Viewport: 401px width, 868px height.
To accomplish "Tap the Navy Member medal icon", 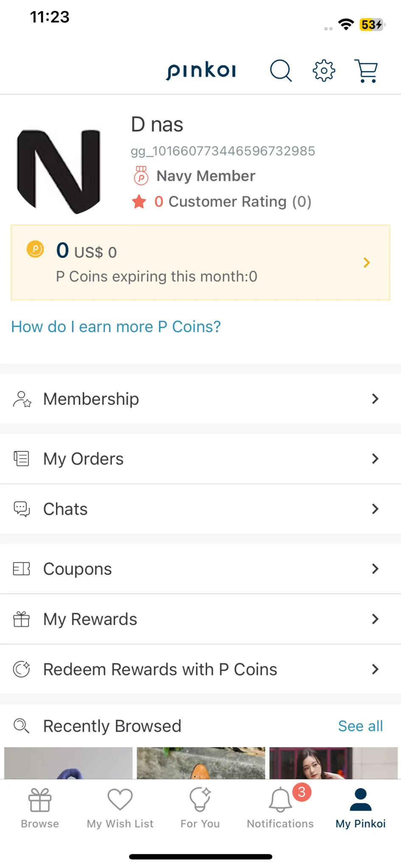I will click(x=141, y=176).
